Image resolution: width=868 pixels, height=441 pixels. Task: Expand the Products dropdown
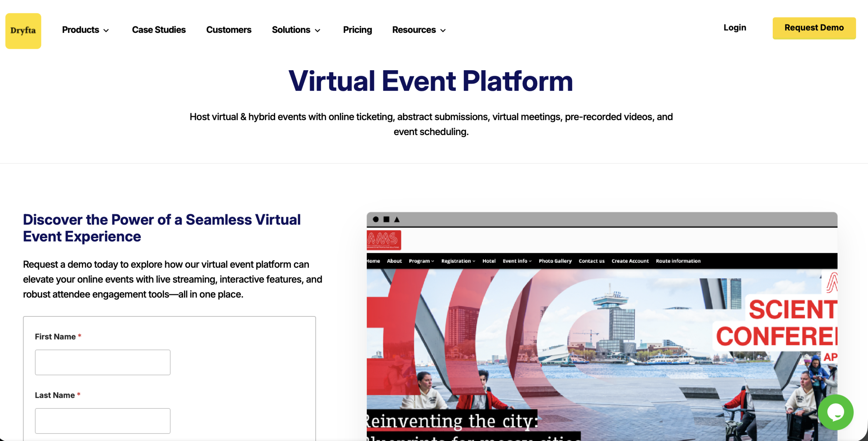pyautogui.click(x=85, y=30)
